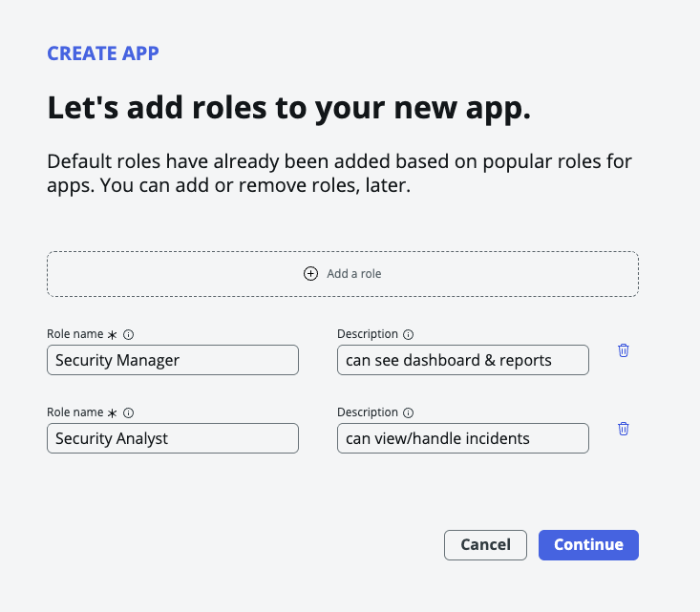700x612 pixels.
Task: Click the "Let's add roles" heading
Action: pyautogui.click(x=288, y=108)
